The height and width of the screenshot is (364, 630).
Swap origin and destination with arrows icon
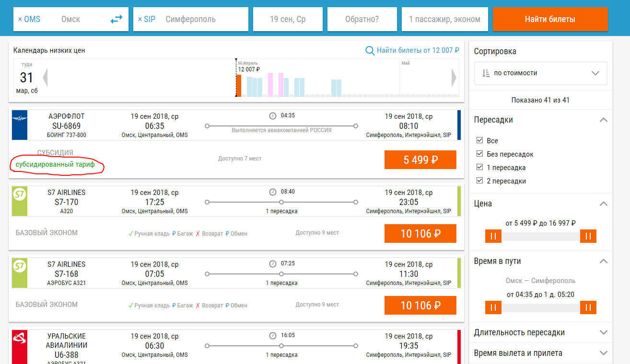[117, 20]
